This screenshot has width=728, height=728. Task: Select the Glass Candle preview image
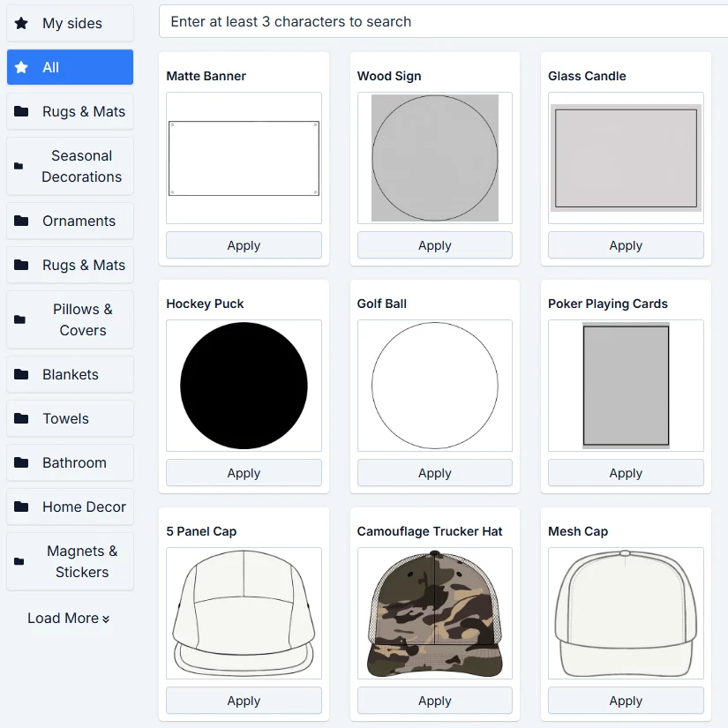pos(626,158)
